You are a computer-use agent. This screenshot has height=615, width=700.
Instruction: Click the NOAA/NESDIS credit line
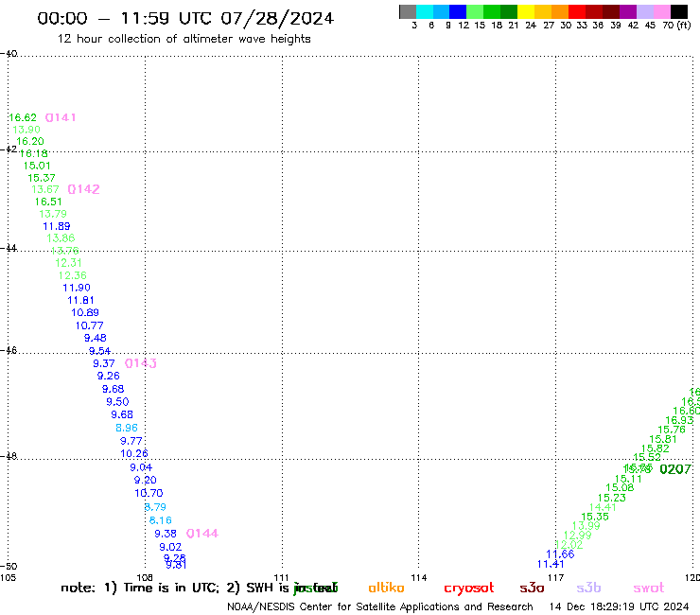380,606
